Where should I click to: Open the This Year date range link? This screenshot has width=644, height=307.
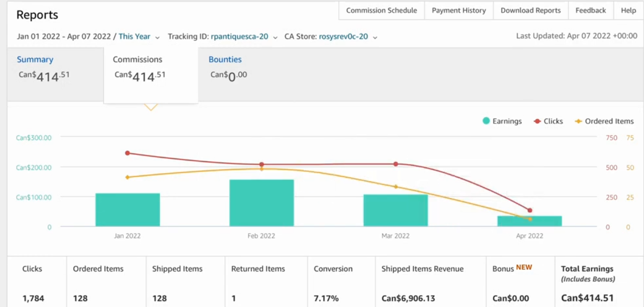[x=135, y=36]
